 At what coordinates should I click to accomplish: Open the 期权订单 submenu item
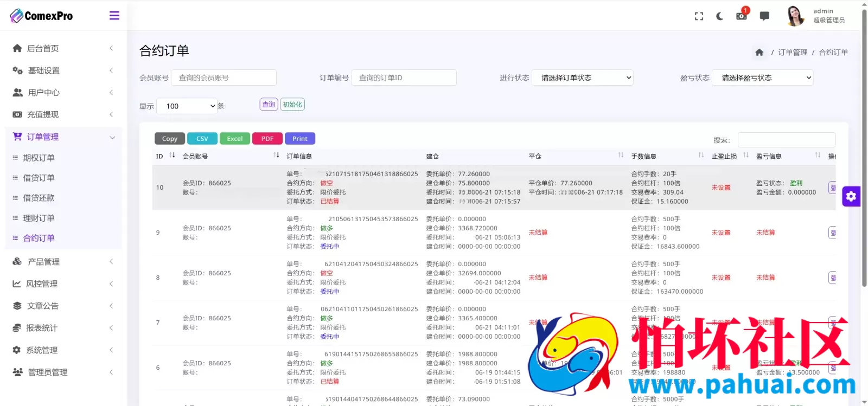tap(39, 158)
